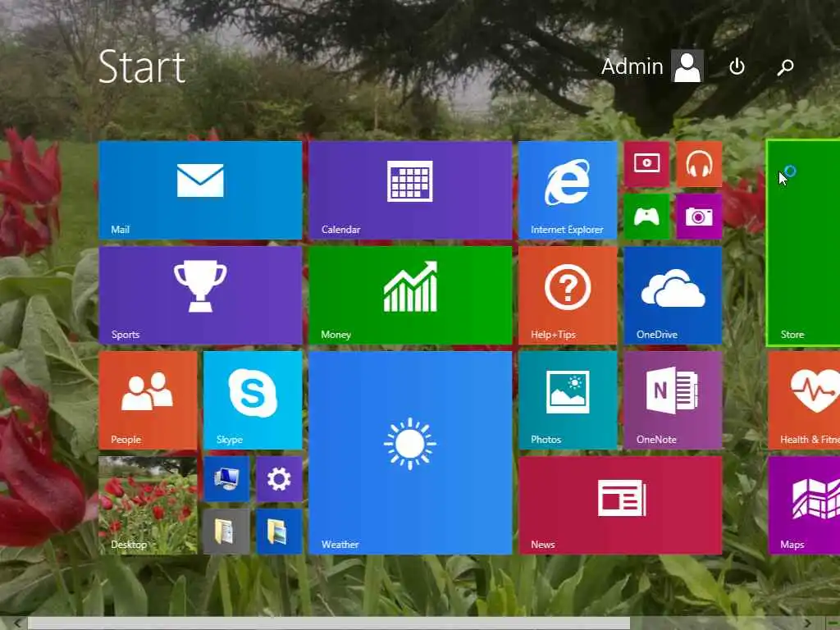Open the Mail tile
The width and height of the screenshot is (840, 630).
(x=200, y=190)
